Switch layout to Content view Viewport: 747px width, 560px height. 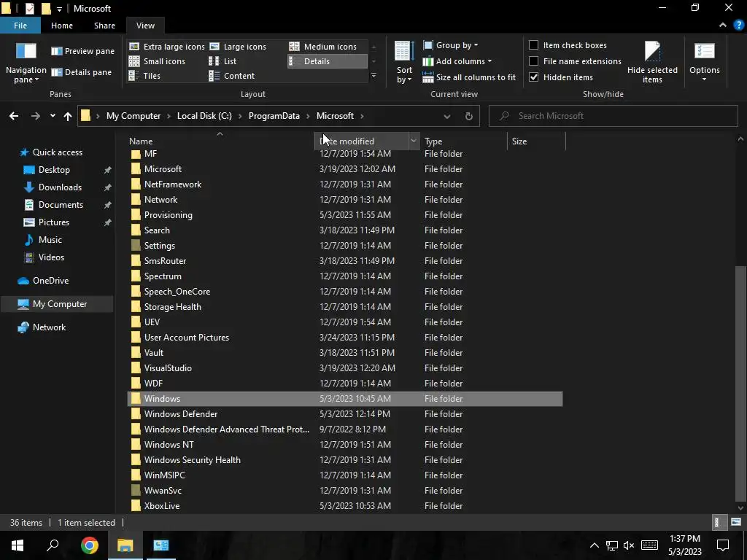coord(231,76)
